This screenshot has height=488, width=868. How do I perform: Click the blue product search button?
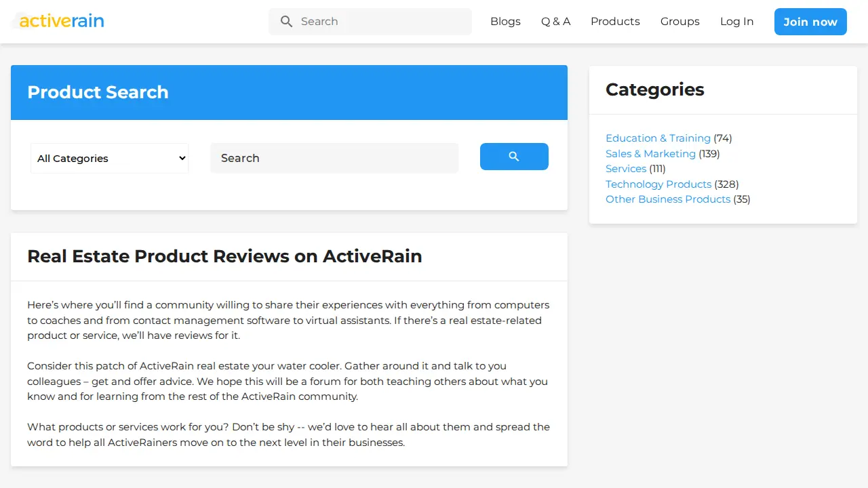point(514,157)
